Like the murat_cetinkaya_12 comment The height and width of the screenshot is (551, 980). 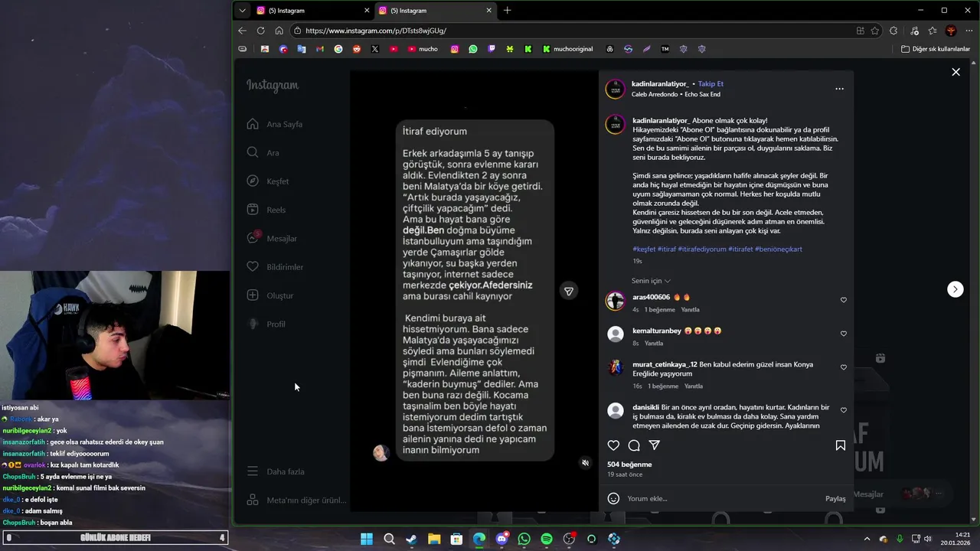pyautogui.click(x=844, y=367)
